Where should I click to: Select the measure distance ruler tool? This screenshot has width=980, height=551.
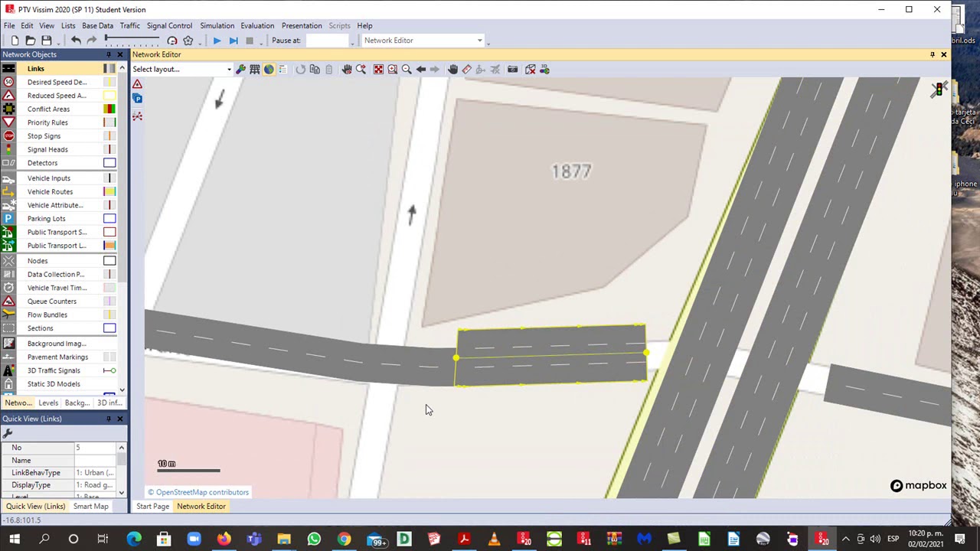(x=467, y=70)
